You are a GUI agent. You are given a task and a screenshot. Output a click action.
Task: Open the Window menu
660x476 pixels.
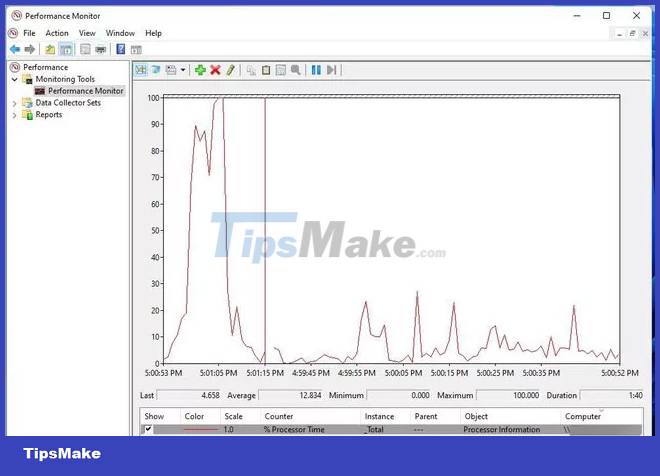point(120,33)
